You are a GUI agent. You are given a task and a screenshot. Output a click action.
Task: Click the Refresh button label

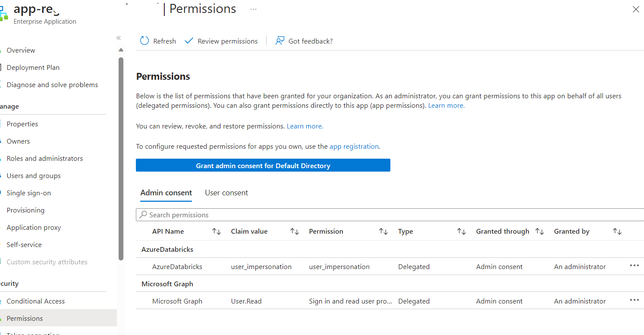pyautogui.click(x=165, y=41)
